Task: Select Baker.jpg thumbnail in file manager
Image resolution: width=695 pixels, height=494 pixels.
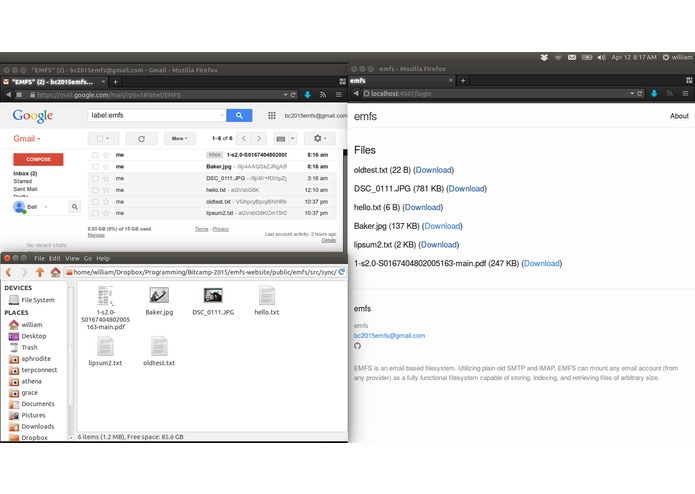Action: [x=159, y=295]
